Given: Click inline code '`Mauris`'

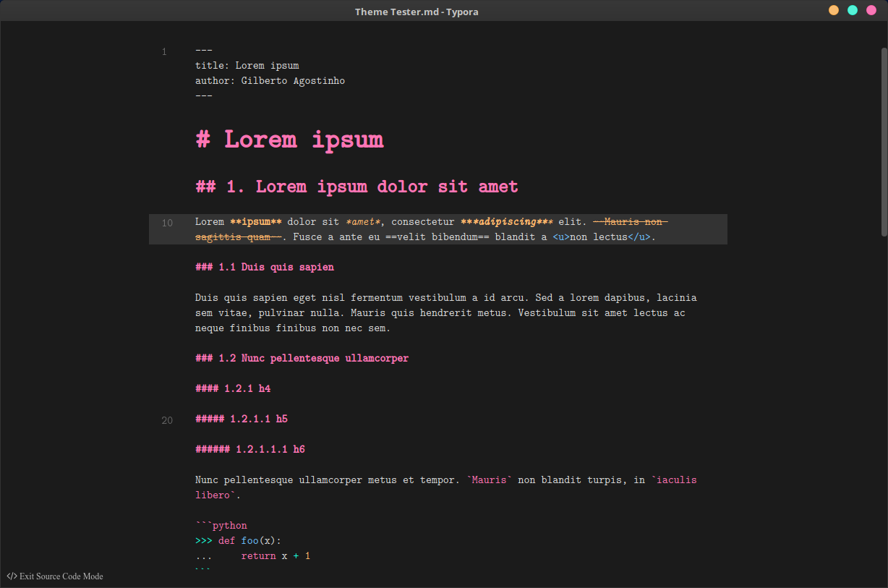Looking at the screenshot, I should click(x=490, y=480).
